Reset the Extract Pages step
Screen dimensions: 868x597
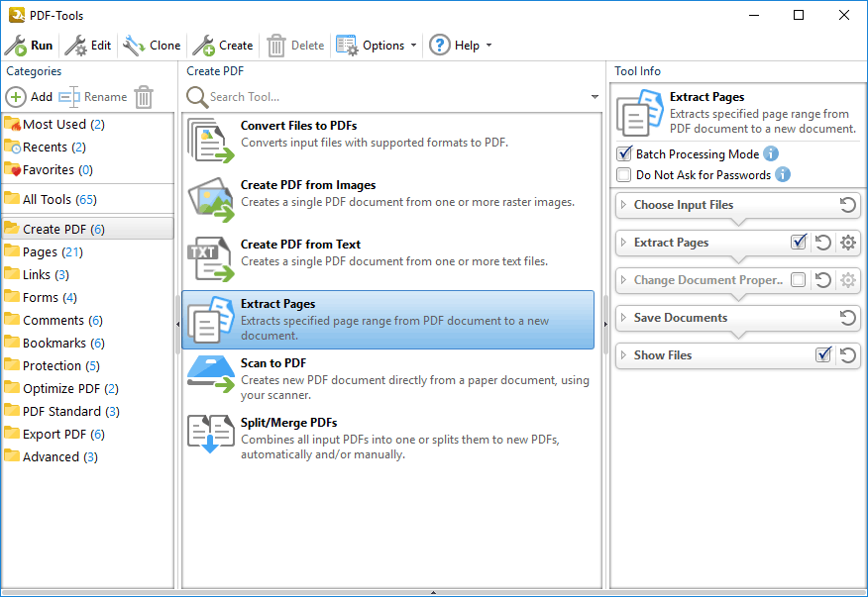click(823, 243)
